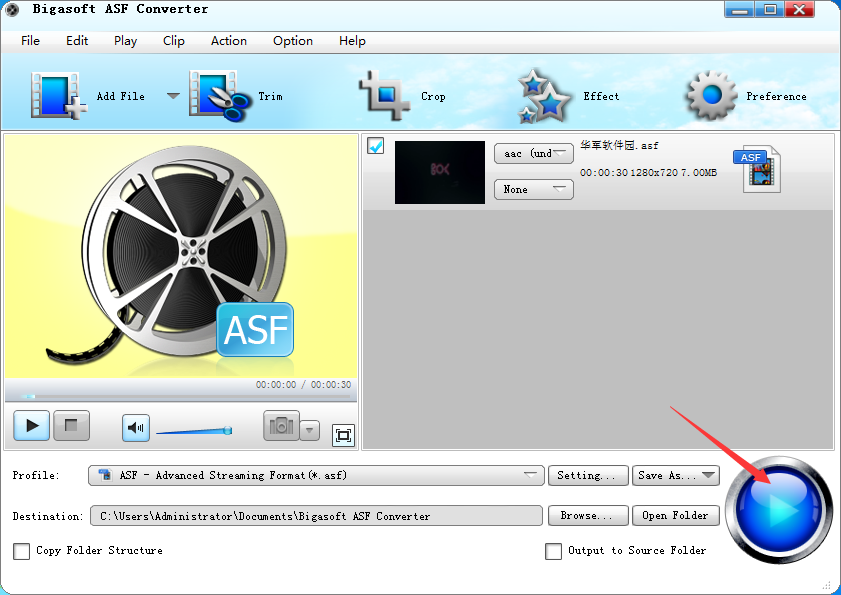Toggle full screen preview

pos(343,435)
